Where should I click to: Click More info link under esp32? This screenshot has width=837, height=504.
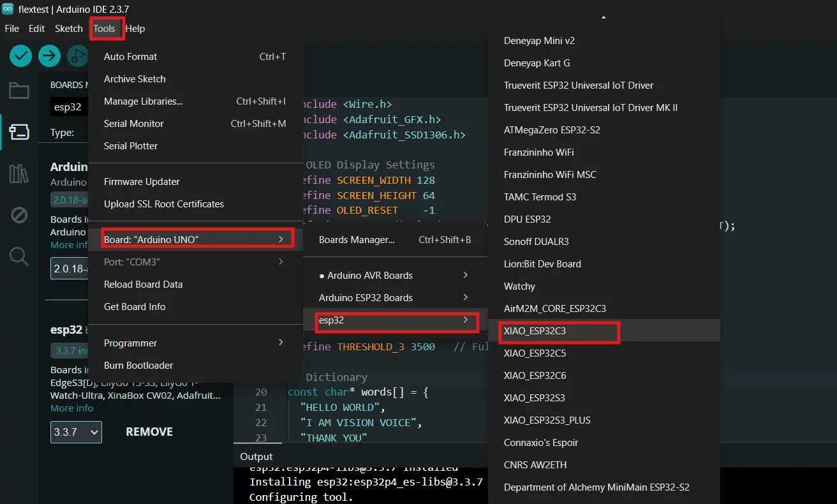(x=72, y=408)
